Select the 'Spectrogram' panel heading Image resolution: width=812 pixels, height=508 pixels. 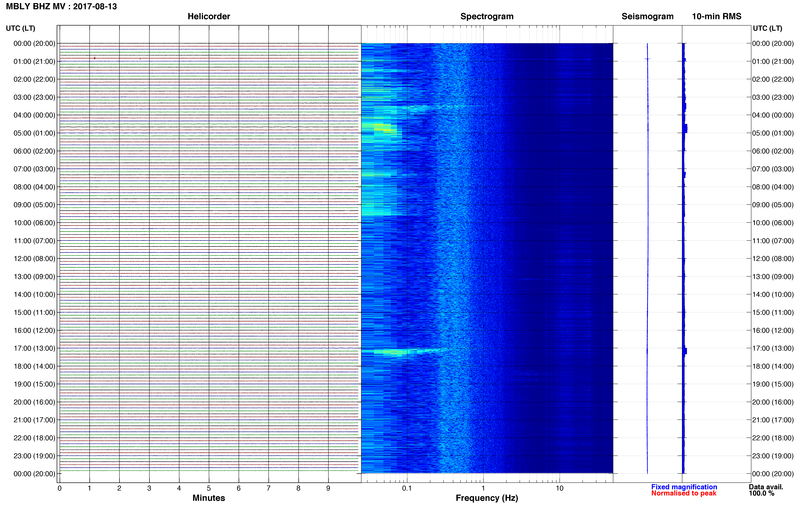[487, 16]
